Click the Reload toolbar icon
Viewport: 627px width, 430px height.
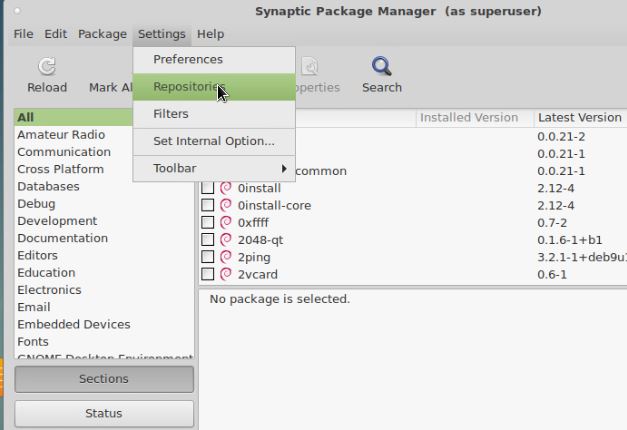pyautogui.click(x=46, y=67)
